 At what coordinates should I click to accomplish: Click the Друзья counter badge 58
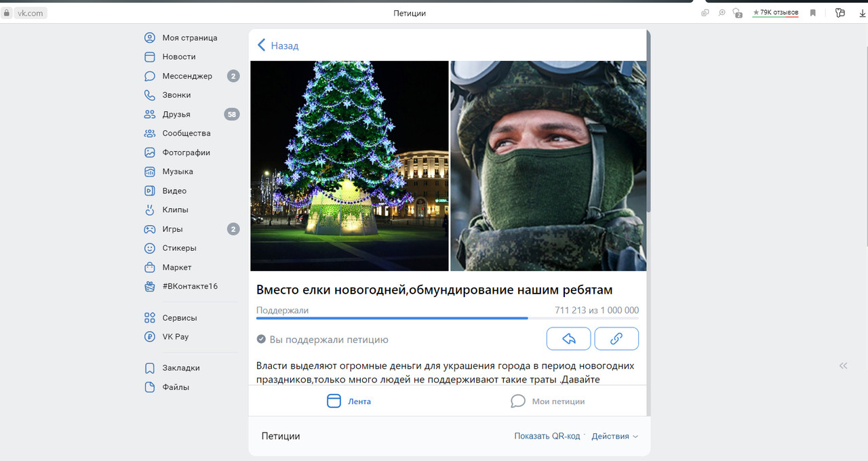click(232, 115)
